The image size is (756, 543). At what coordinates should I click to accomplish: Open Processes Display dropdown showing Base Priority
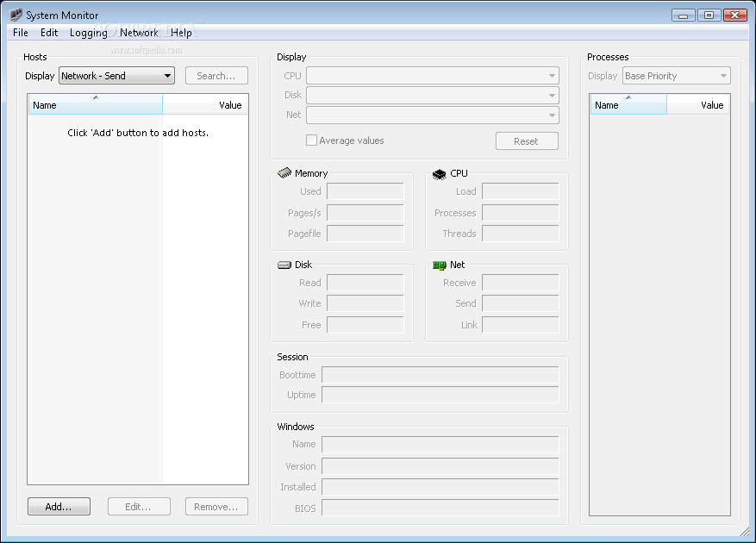point(677,76)
